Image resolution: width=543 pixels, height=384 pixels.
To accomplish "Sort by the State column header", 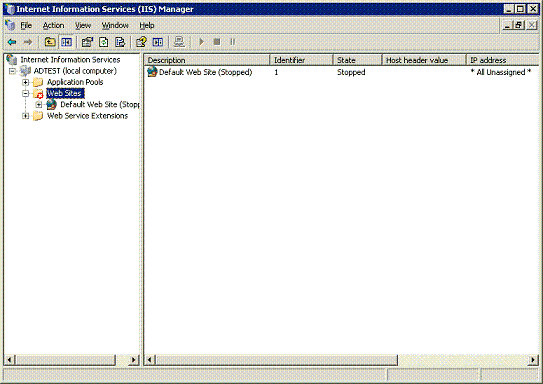I will pyautogui.click(x=357, y=60).
